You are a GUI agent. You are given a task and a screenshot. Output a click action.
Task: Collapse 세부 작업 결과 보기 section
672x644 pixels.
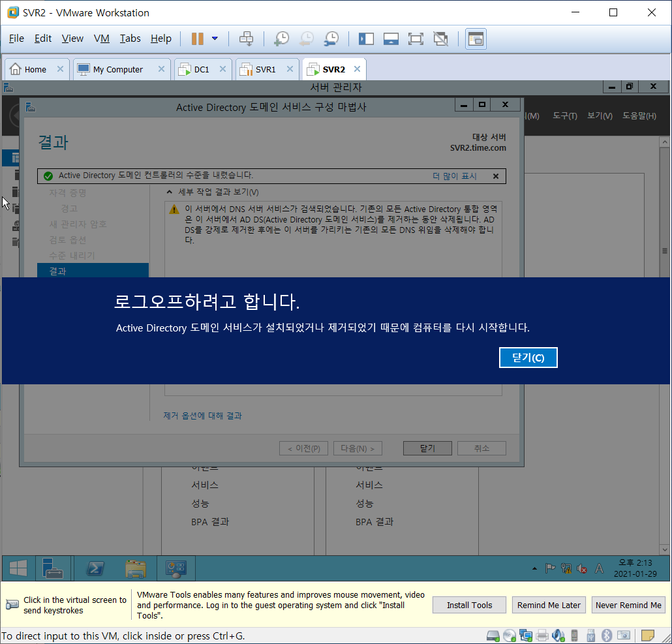tap(169, 192)
